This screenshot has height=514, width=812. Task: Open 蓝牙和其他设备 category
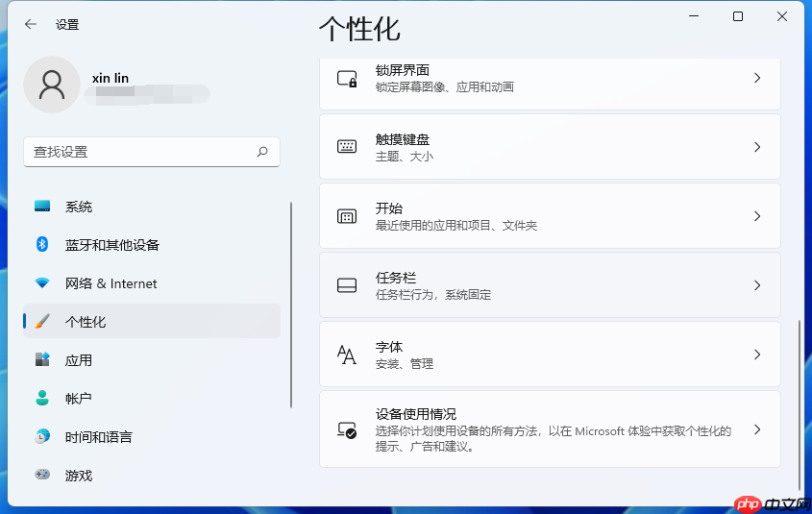point(152,245)
